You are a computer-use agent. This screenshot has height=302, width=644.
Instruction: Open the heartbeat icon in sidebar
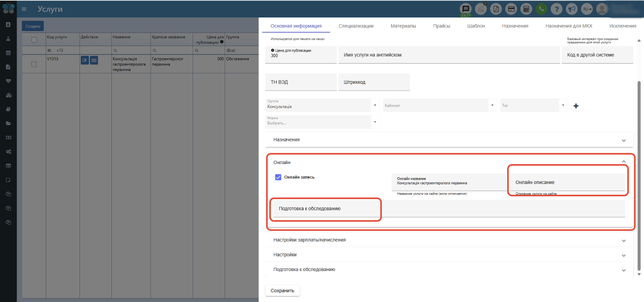(x=8, y=81)
